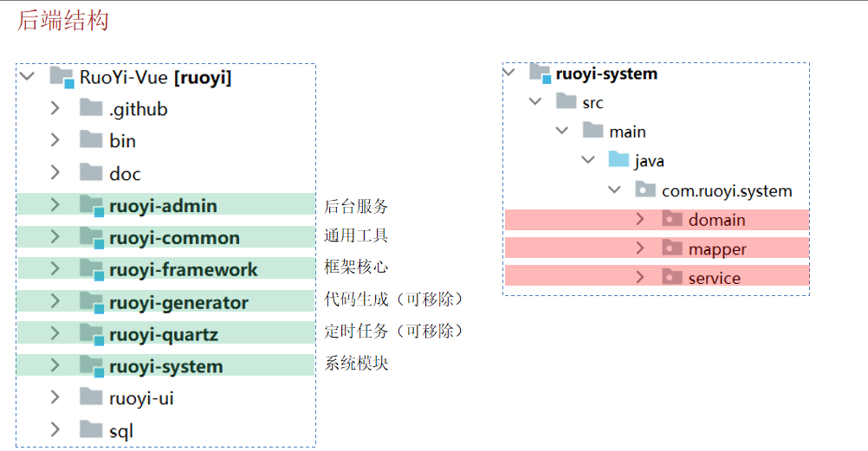This screenshot has width=868, height=451.
Task: Click the ruoyi-generator module folder icon
Action: 92,303
